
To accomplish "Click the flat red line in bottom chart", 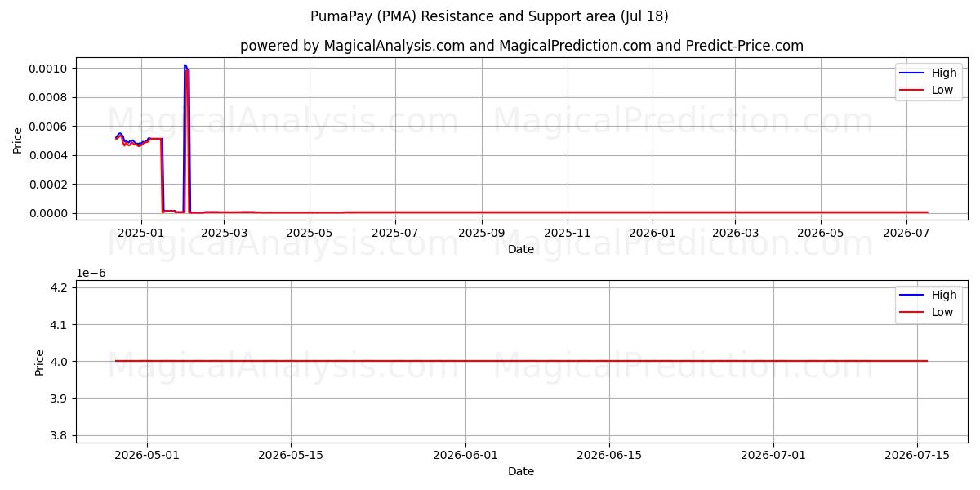I will pos(521,361).
